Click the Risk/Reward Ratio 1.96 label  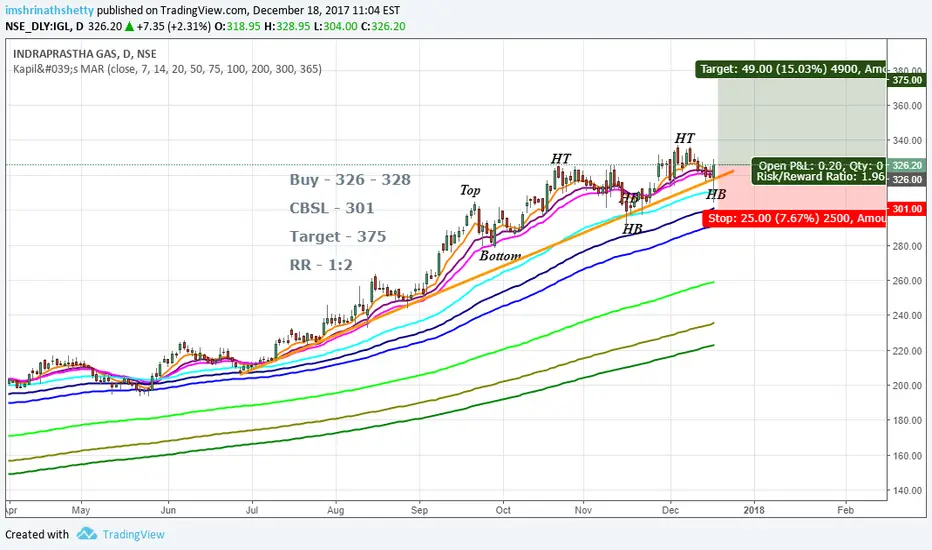pos(820,177)
